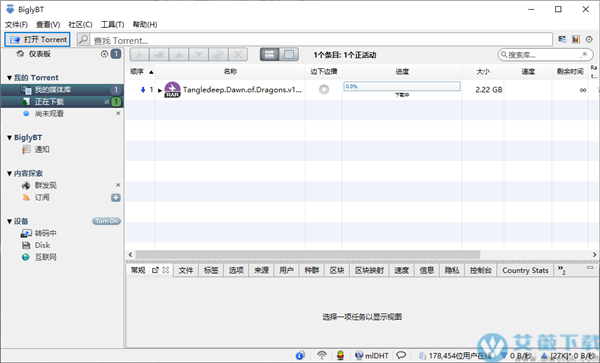
Task: Open the View (查看) menu
Action: [48, 24]
